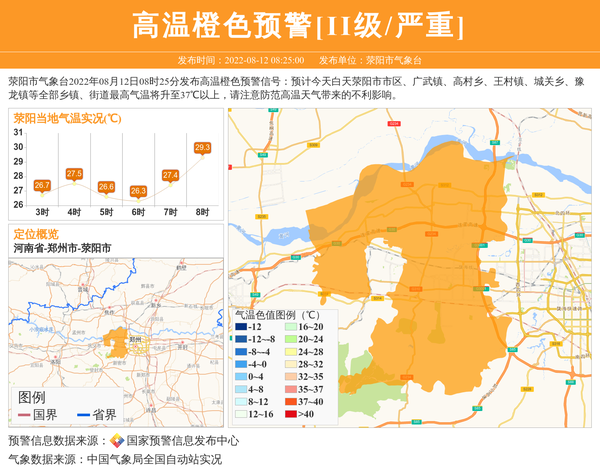Click the orange 荥阳 area on overview map

[120, 340]
